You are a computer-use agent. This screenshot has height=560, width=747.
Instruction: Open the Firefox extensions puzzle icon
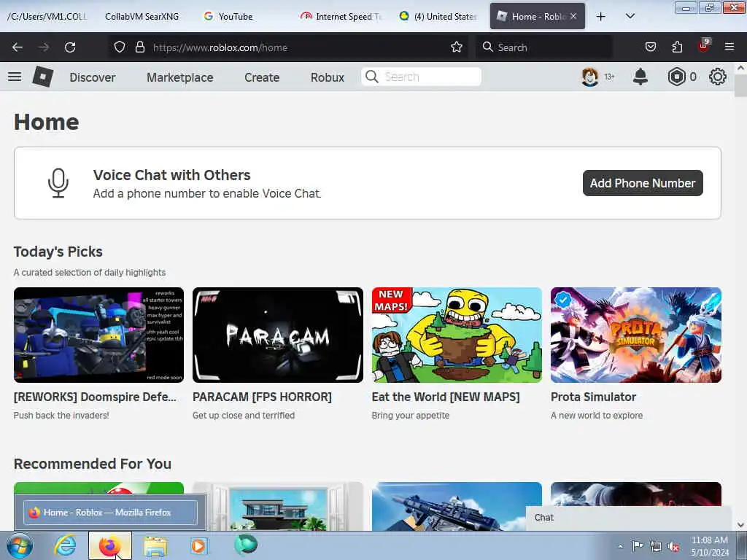click(x=677, y=47)
